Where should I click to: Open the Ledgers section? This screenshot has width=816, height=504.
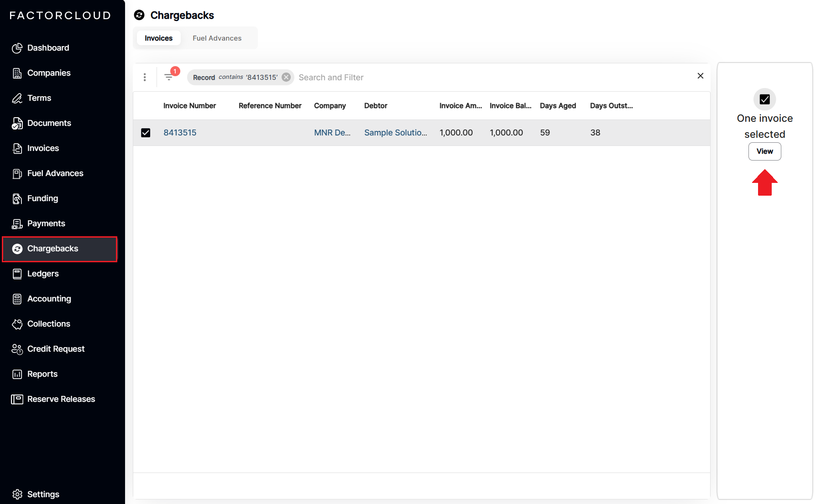(43, 273)
